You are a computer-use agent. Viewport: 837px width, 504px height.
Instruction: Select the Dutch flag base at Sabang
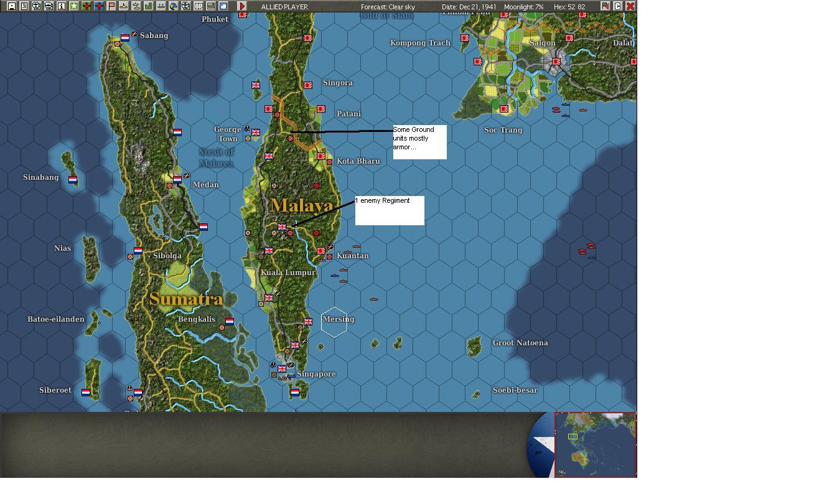point(125,38)
